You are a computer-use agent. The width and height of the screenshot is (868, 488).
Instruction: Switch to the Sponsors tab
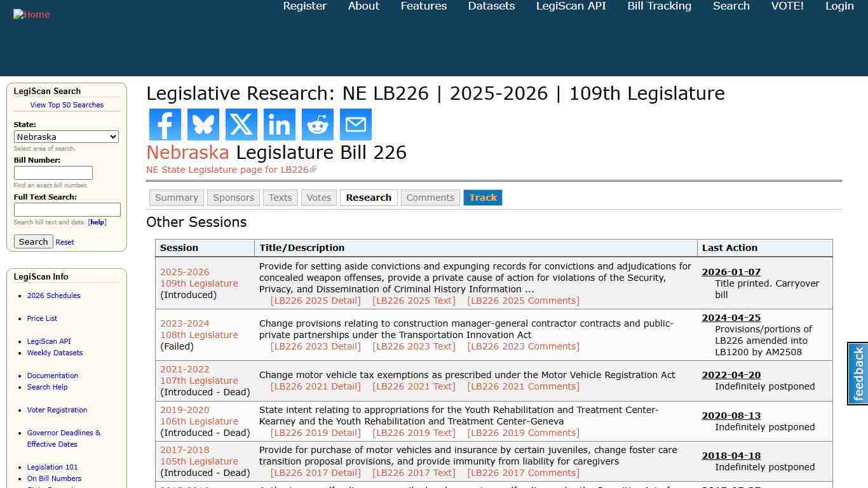click(x=233, y=198)
